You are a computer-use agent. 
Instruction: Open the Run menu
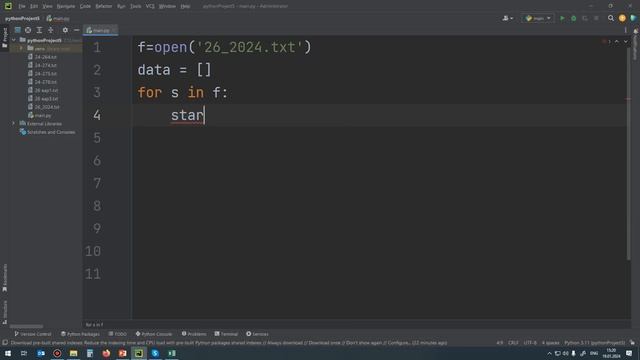(x=121, y=6)
